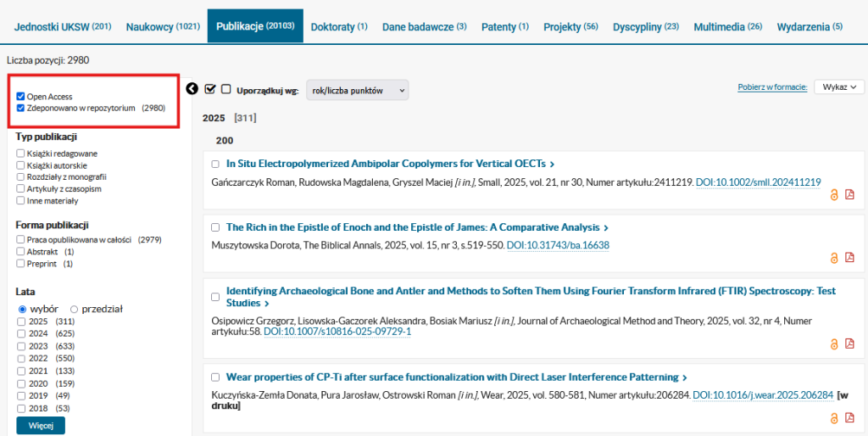Open the Wykaz format dropdown
This screenshot has width=868, height=436.
(838, 87)
